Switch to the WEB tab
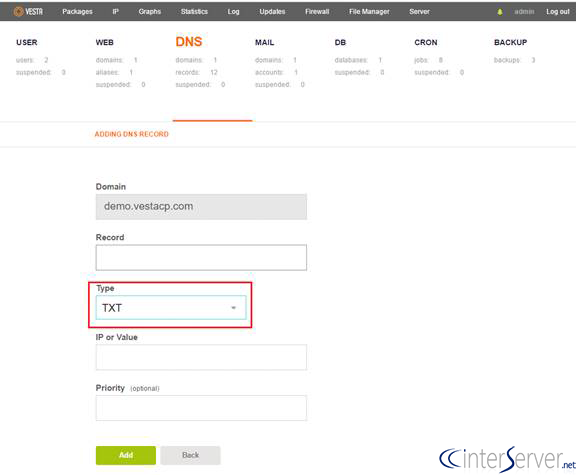The width and height of the screenshot is (576, 475). tap(105, 42)
